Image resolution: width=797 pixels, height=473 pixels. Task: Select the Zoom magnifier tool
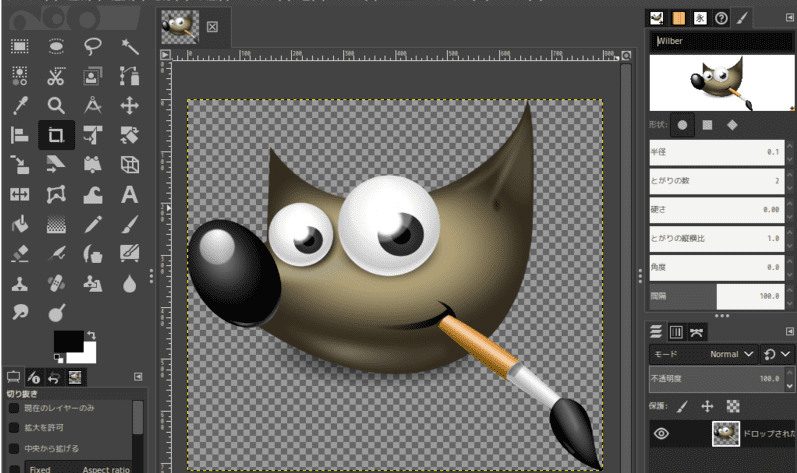tap(56, 106)
